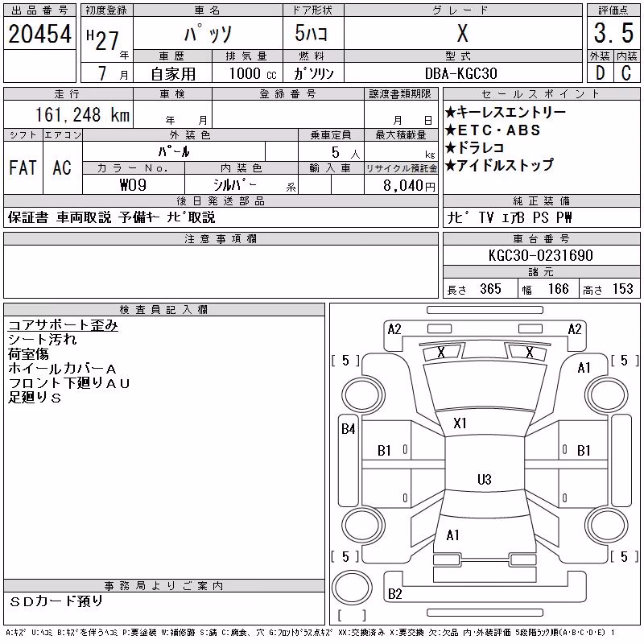The width and height of the screenshot is (644, 644).
Task: Click the X mark on left headlight
Action: click(x=440, y=352)
